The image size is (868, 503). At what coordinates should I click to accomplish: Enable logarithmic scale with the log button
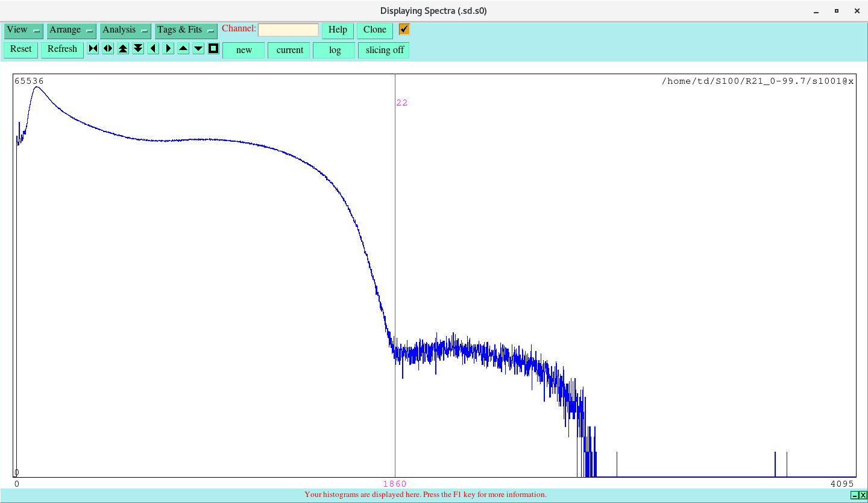(334, 50)
